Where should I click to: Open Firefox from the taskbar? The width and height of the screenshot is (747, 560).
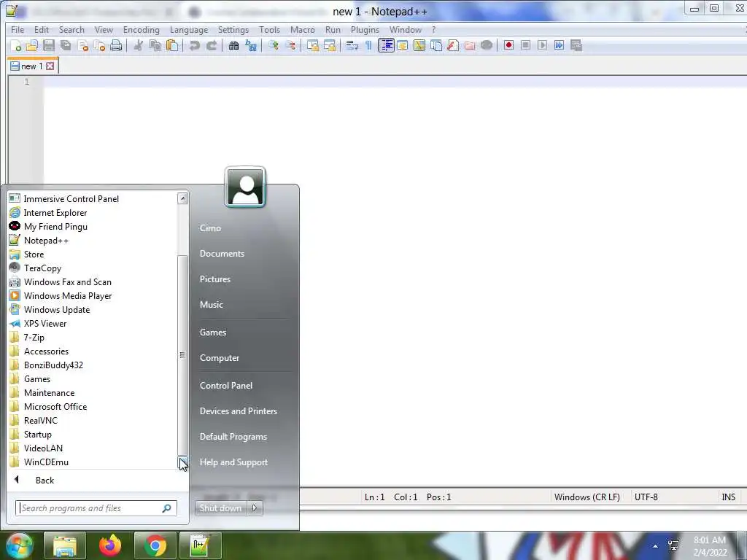pos(110,545)
